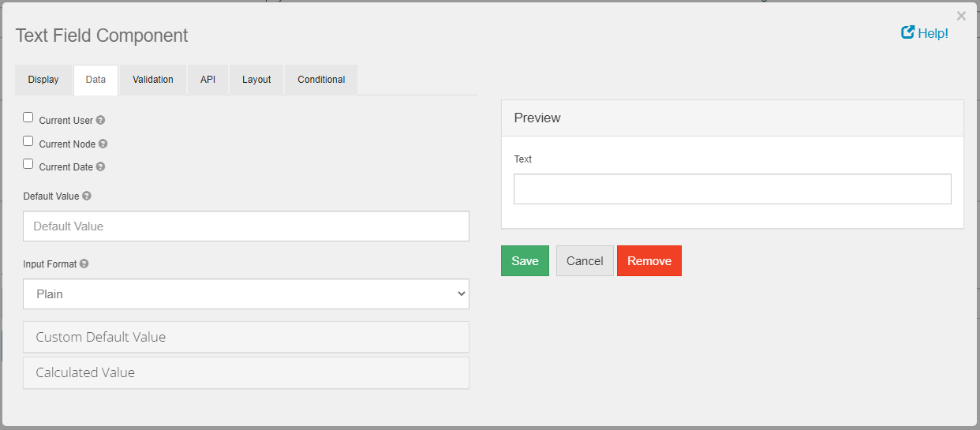Check the Current Date checkbox
The image size is (980, 430).
(28, 164)
